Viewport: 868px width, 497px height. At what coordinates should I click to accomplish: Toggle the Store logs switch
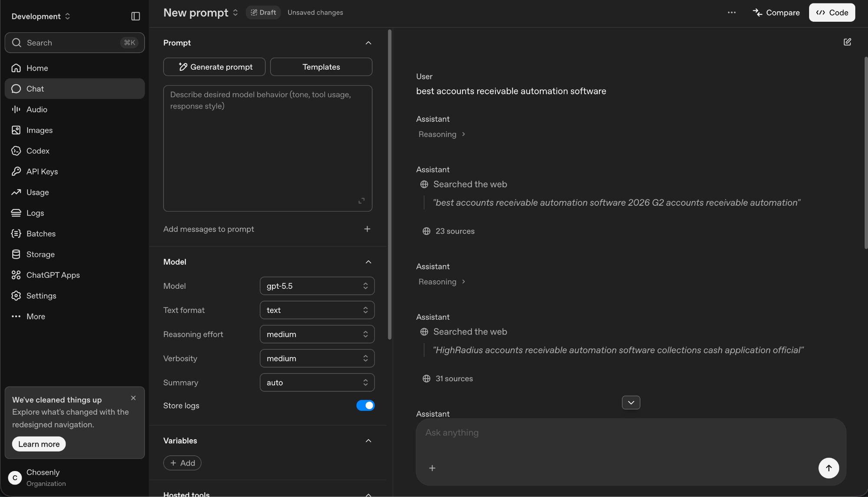[365, 405]
